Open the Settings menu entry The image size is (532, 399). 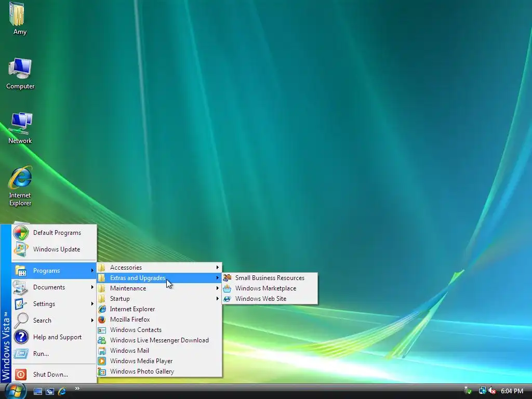[54, 304]
